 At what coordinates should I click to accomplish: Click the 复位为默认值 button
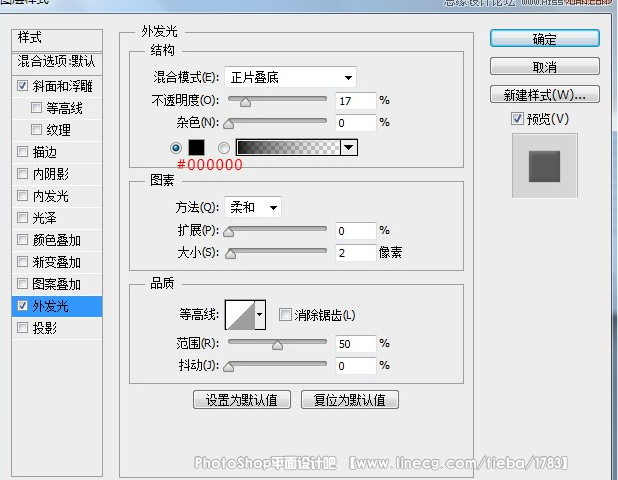(x=350, y=400)
